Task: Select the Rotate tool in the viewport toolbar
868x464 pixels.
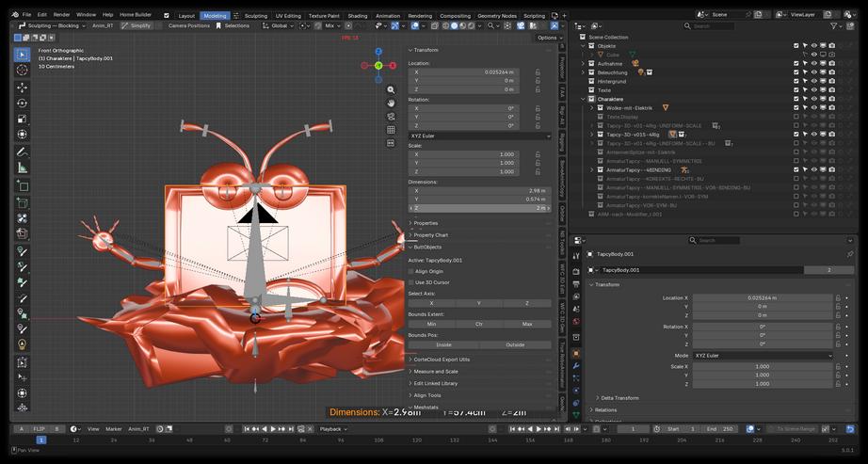Action: pyautogui.click(x=22, y=103)
